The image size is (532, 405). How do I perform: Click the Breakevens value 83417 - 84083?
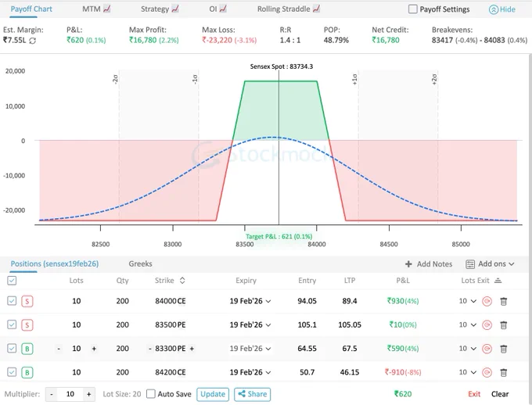(480, 41)
